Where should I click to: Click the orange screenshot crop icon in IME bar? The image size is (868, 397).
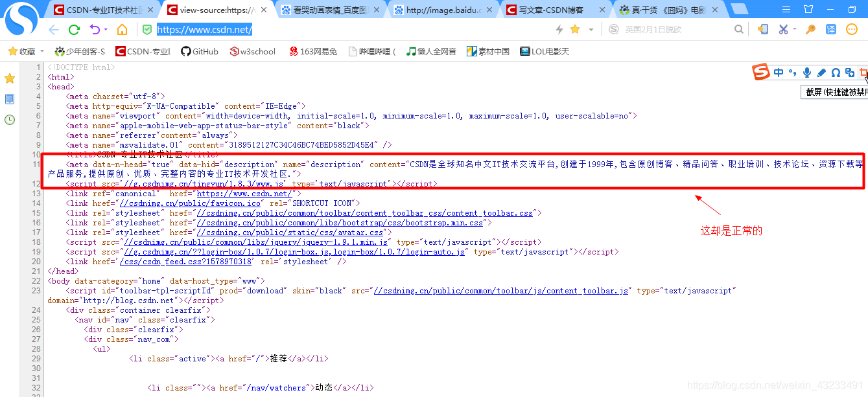pyautogui.click(x=863, y=73)
